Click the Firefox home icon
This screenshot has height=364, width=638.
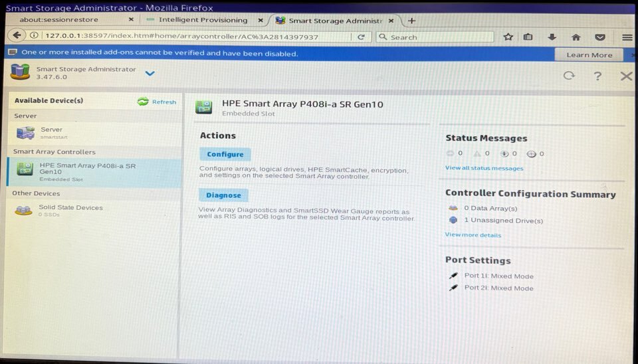click(x=576, y=37)
